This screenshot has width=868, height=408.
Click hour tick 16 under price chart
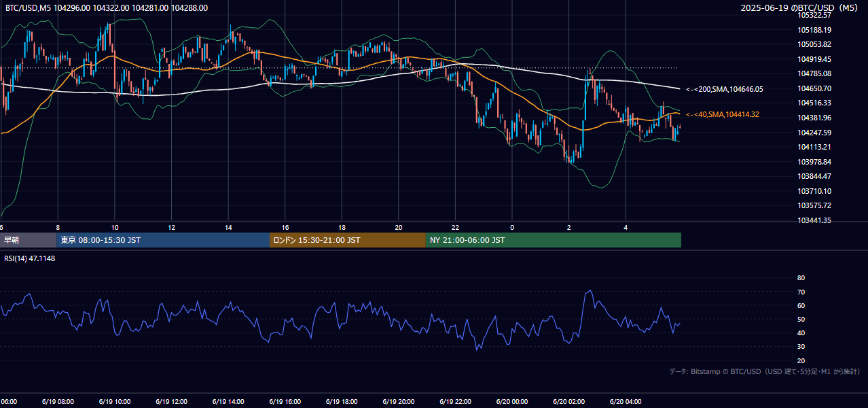point(285,227)
